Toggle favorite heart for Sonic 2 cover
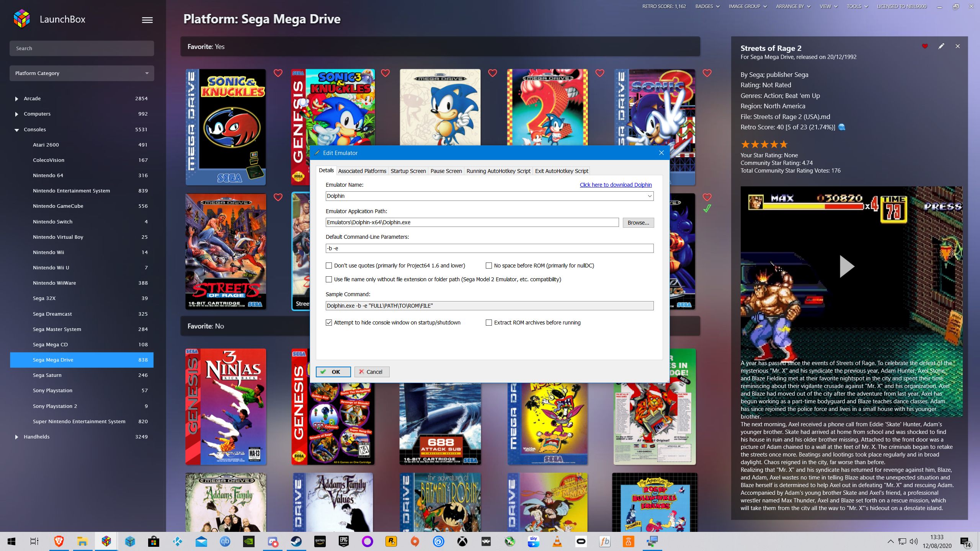This screenshot has width=980, height=551. (x=600, y=73)
